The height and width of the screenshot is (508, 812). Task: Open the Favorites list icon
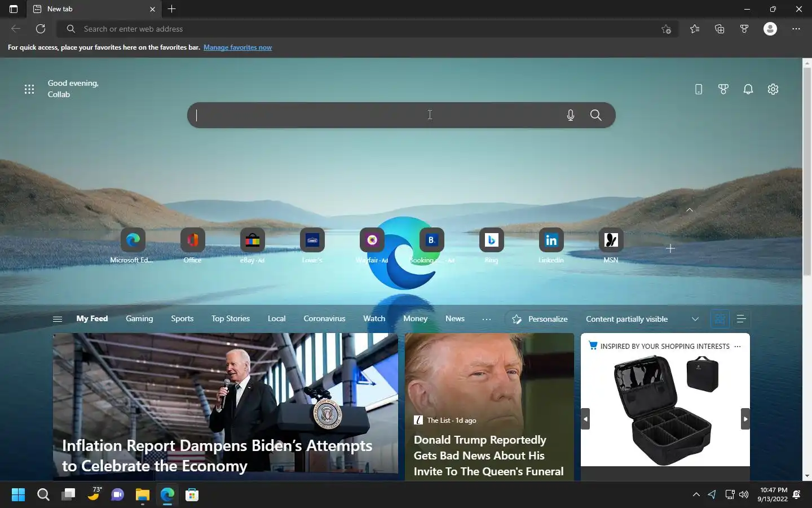pyautogui.click(x=695, y=29)
